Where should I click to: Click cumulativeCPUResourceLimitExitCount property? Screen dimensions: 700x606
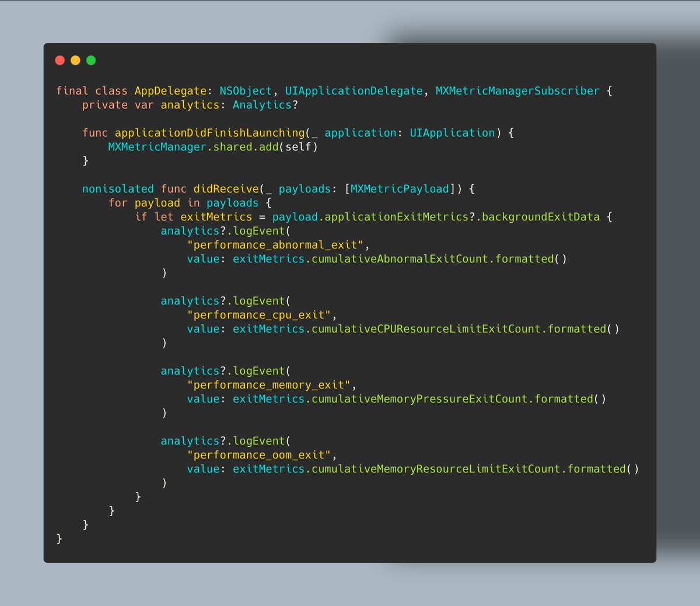coord(426,329)
